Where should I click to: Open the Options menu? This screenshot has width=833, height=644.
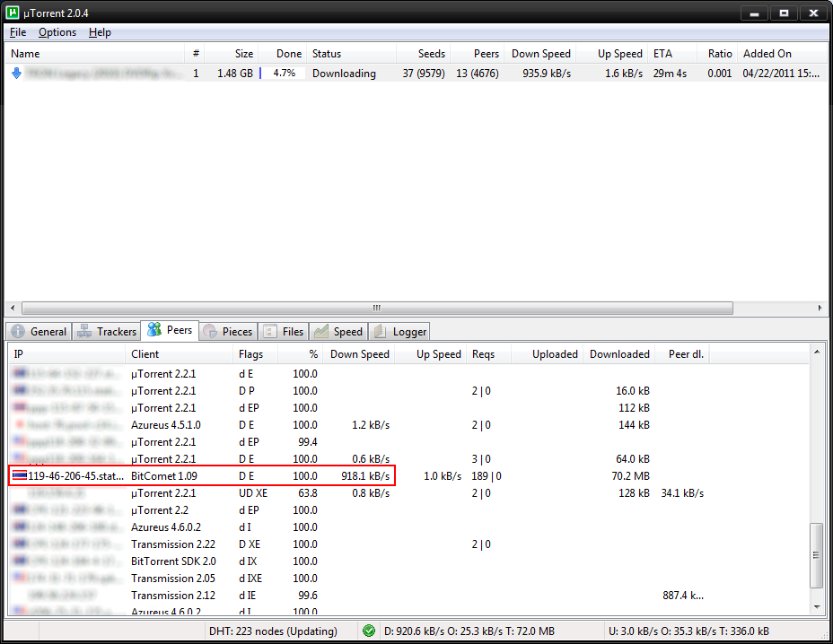[57, 32]
